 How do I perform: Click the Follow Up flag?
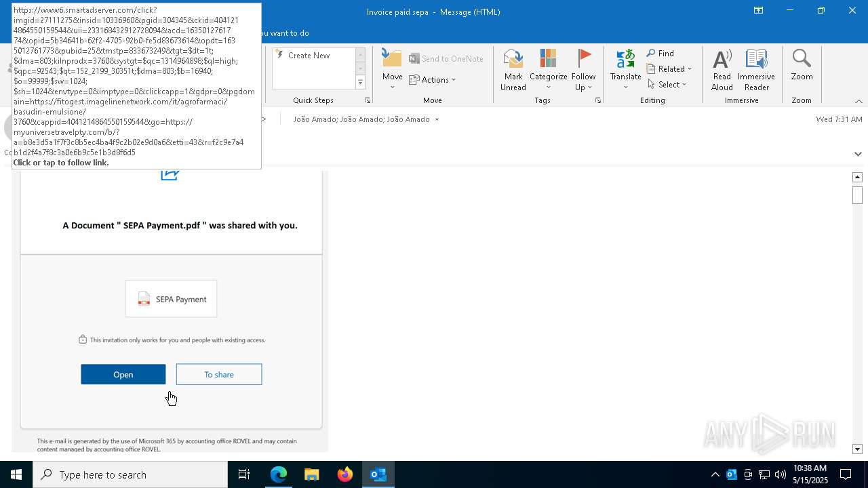(x=583, y=58)
